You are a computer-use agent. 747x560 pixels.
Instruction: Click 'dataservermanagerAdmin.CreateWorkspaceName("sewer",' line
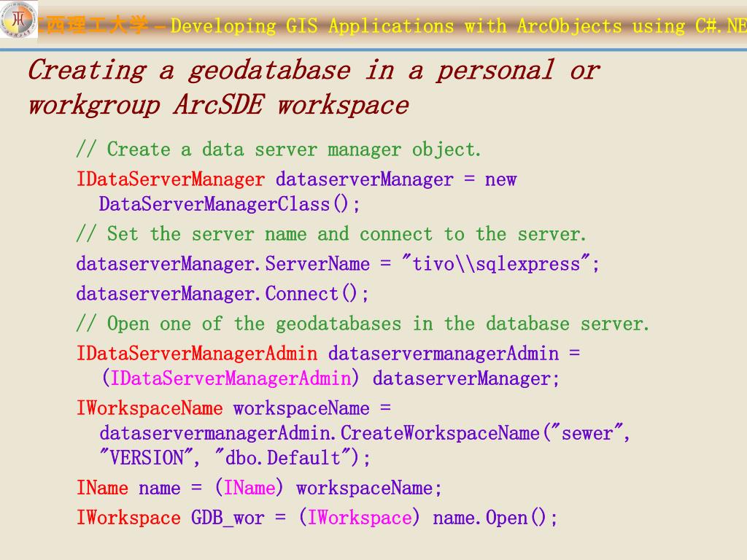[x=365, y=433]
